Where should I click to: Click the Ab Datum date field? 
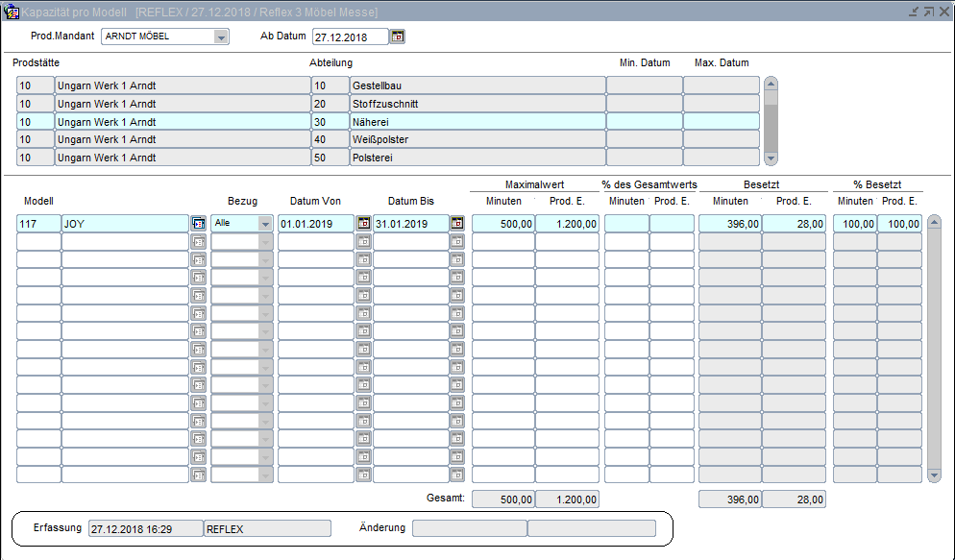point(350,37)
